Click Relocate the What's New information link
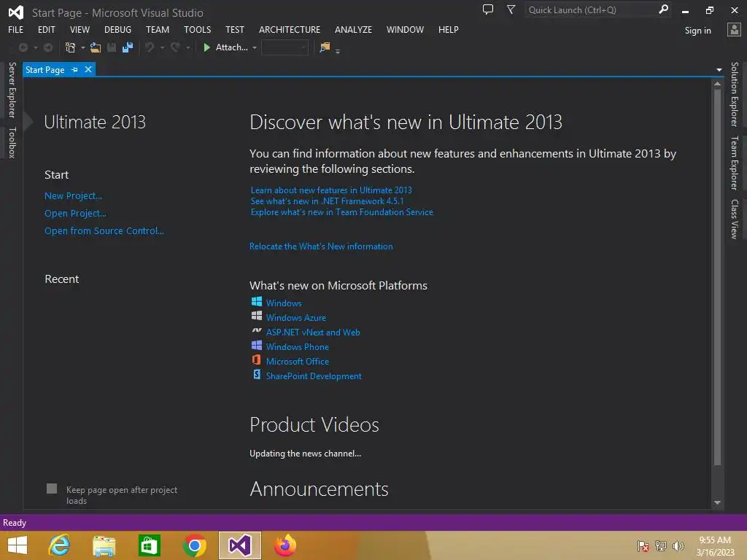 pyautogui.click(x=321, y=246)
